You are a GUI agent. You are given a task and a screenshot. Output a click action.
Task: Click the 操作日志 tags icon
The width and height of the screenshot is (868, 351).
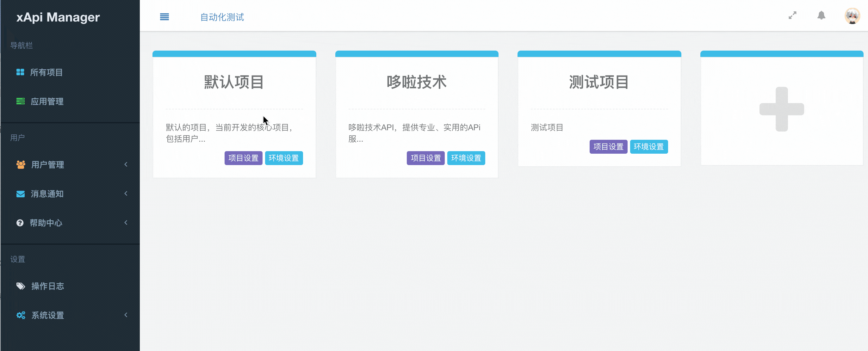point(21,286)
